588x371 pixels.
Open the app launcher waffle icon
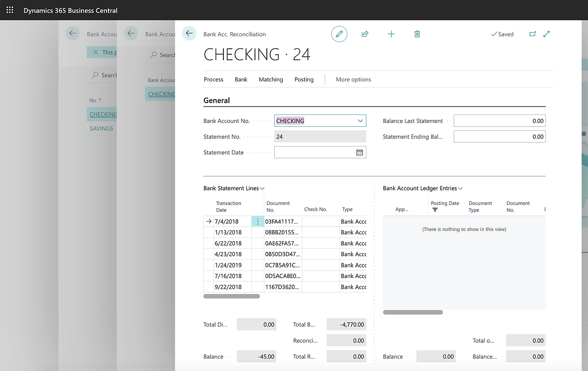(x=10, y=10)
